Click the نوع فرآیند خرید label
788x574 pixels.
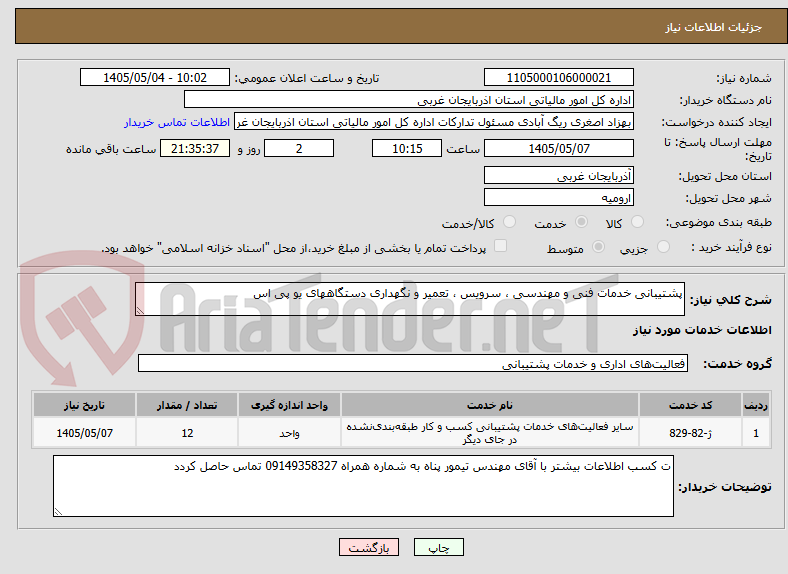[x=731, y=247]
